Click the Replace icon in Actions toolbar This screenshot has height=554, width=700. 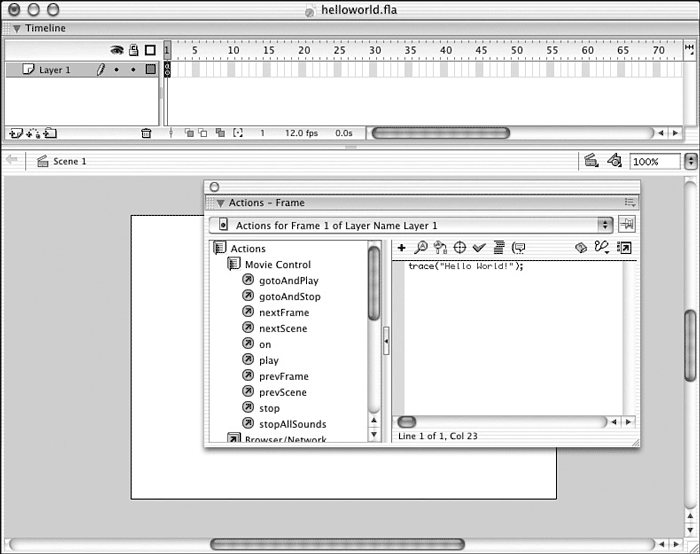[440, 247]
